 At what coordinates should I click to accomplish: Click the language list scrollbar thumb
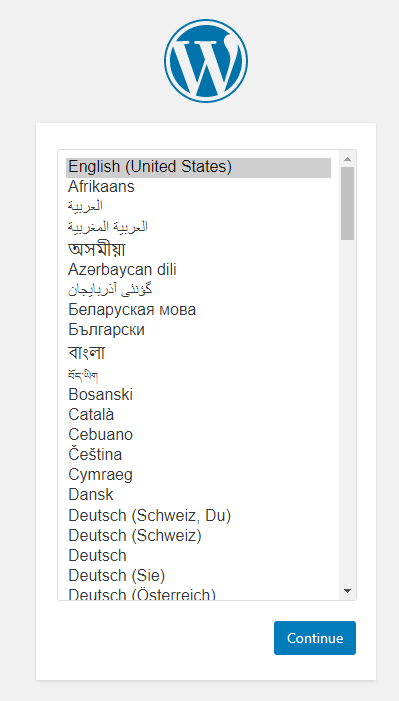click(x=348, y=203)
